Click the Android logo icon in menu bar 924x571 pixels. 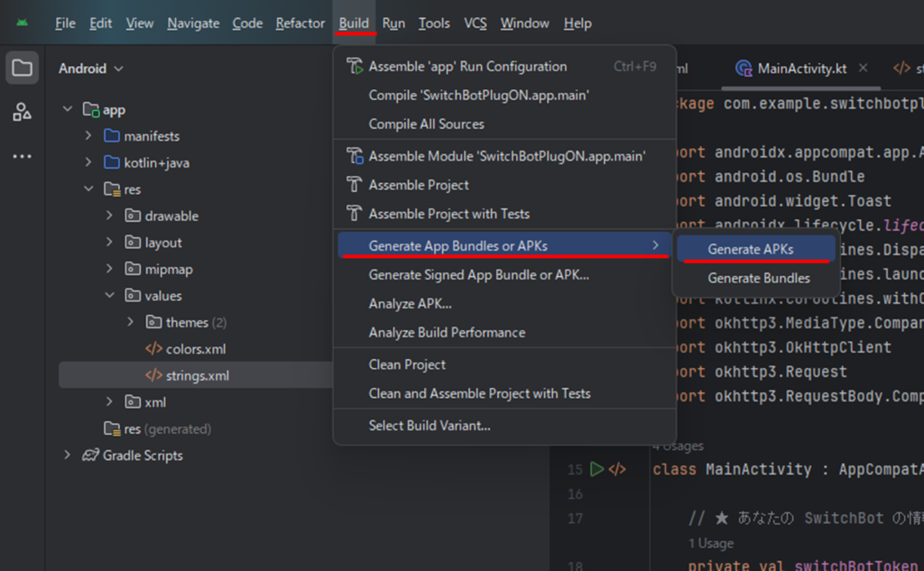click(23, 23)
